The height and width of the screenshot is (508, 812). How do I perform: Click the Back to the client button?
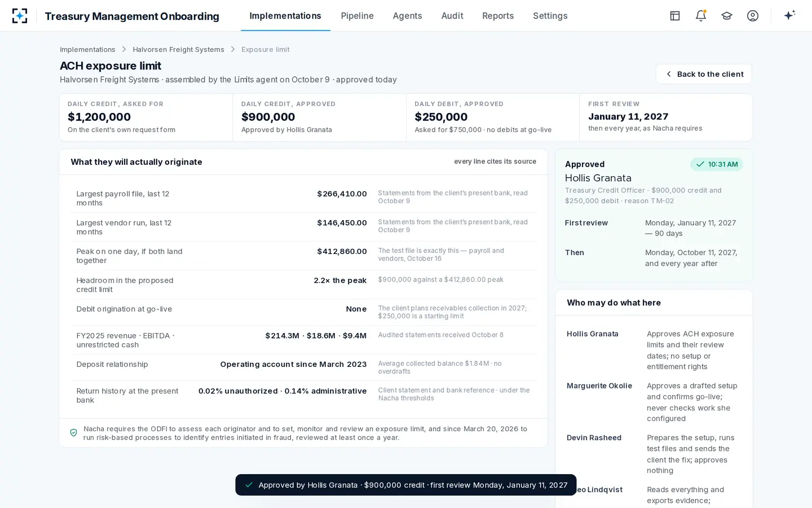(704, 74)
